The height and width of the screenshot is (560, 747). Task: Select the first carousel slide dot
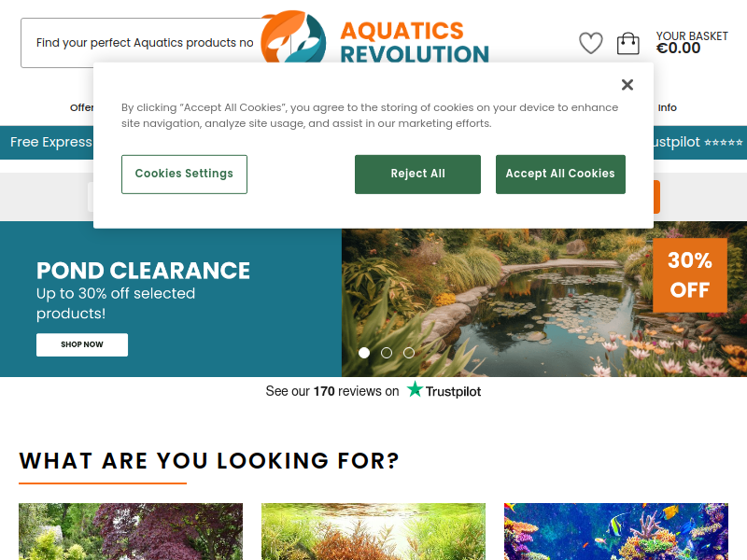click(x=364, y=353)
